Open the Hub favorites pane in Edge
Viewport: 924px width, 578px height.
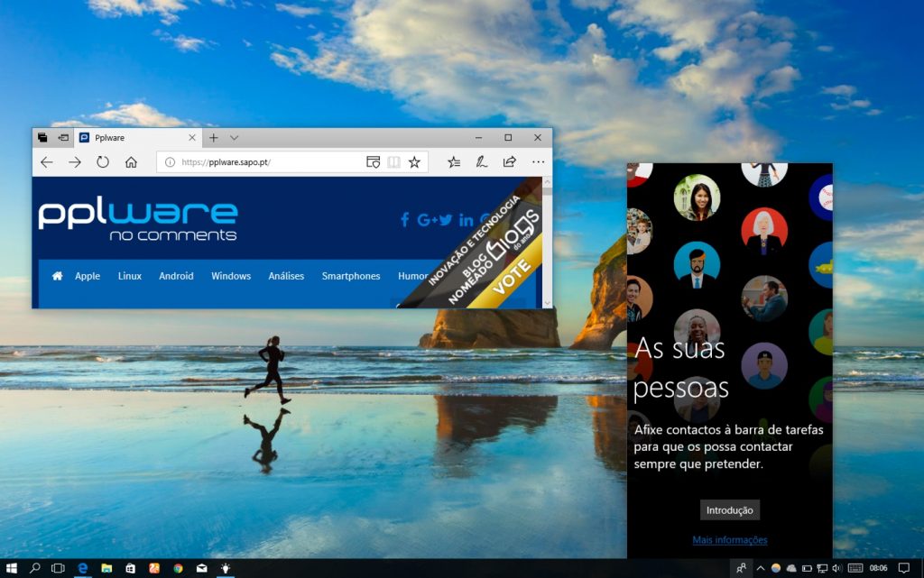(453, 162)
